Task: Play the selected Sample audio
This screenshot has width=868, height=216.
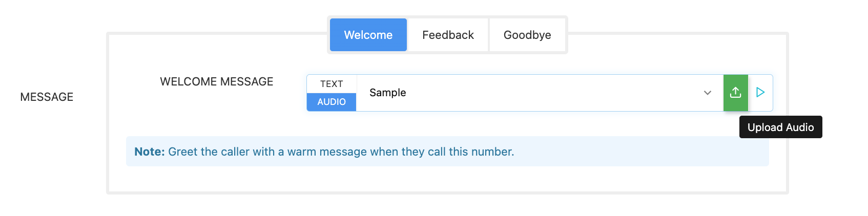Action: (760, 93)
